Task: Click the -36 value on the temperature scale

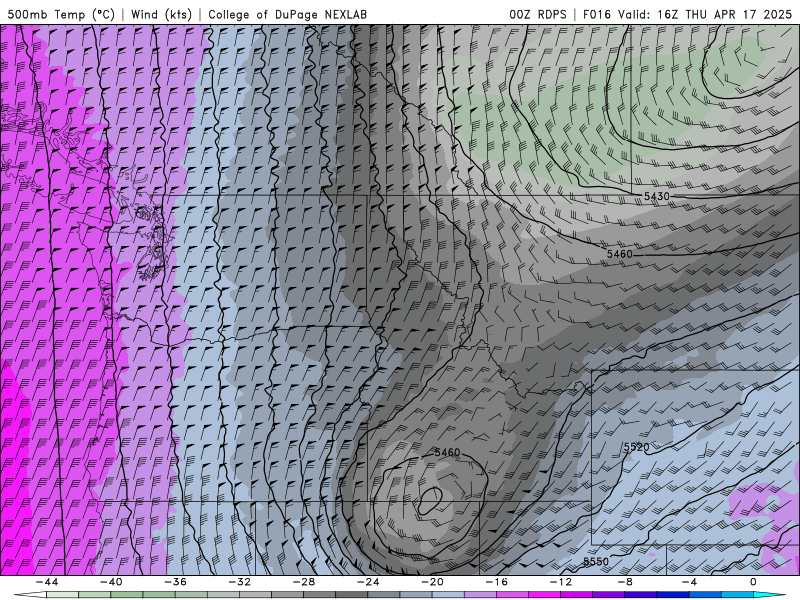Action: 175,582
